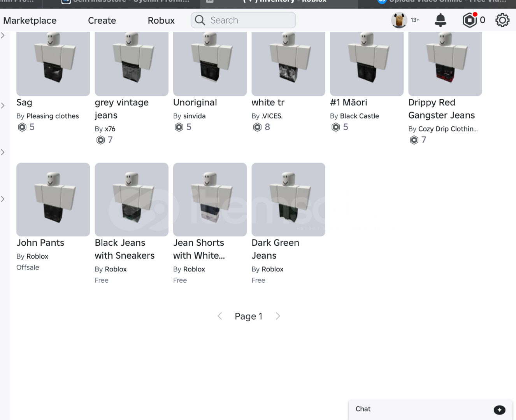This screenshot has width=516, height=420.
Task: Go to next page arrow
Action: (278, 316)
